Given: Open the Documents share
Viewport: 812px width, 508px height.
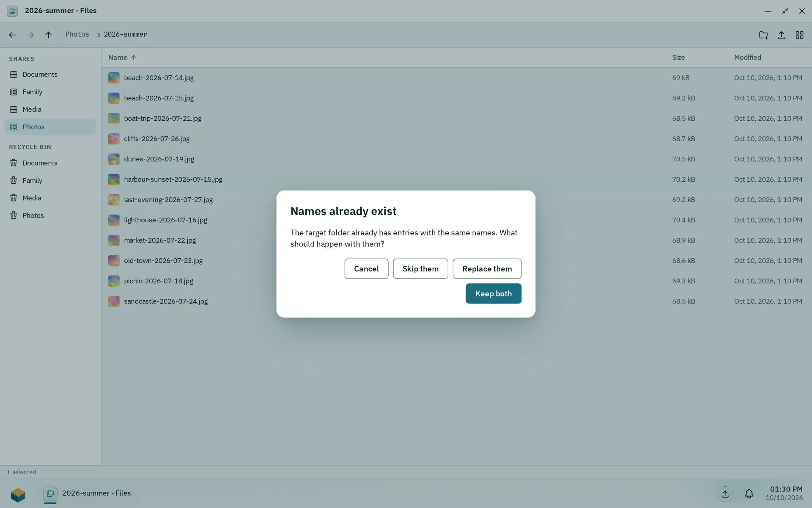Looking at the screenshot, I should point(50,75).
